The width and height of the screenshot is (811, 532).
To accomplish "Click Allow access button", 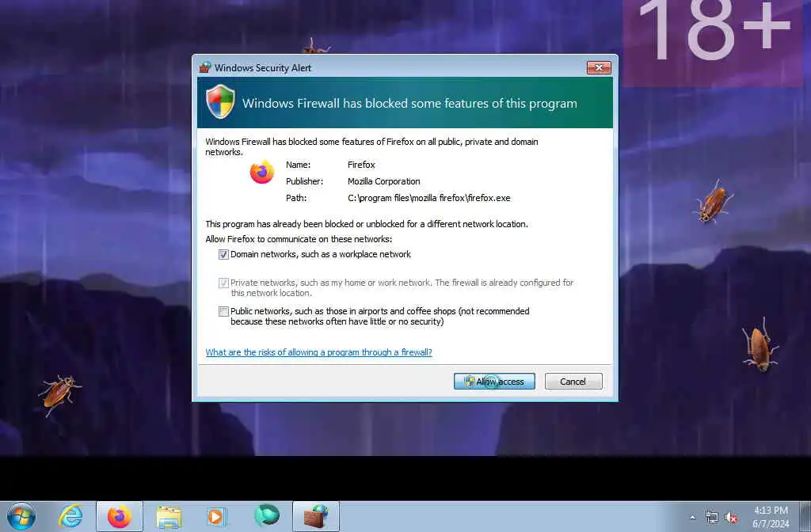I will 494,382.
